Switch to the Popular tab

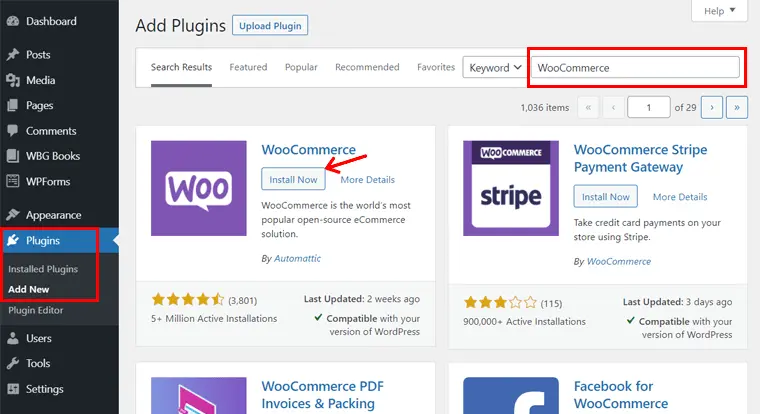tap(301, 67)
